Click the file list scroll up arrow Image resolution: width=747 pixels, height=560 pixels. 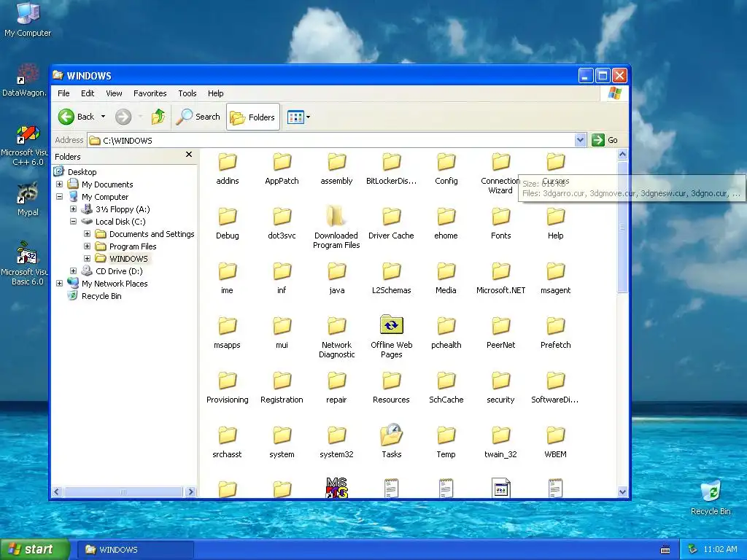622,155
